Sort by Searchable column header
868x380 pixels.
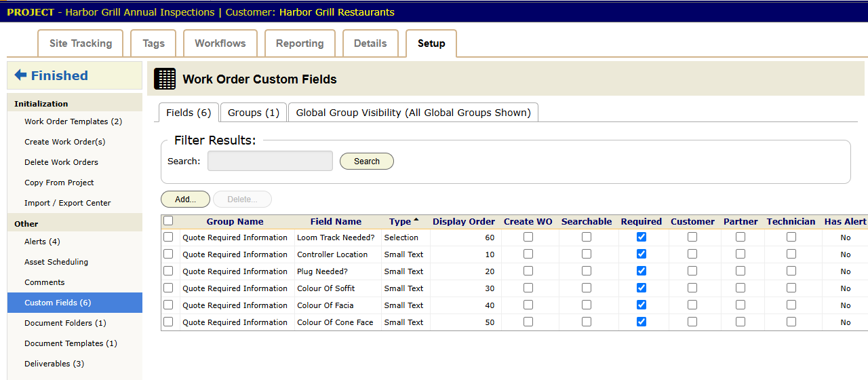pyautogui.click(x=587, y=221)
